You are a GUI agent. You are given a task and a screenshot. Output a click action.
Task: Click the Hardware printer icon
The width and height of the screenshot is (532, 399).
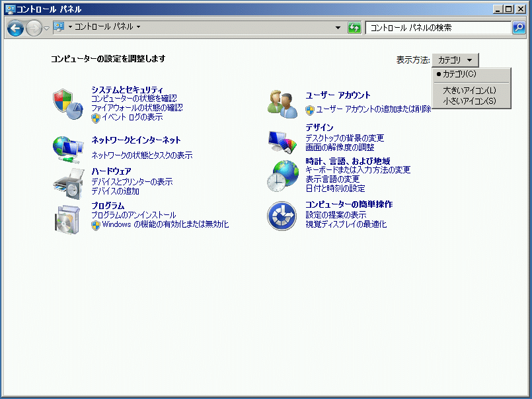click(x=69, y=184)
